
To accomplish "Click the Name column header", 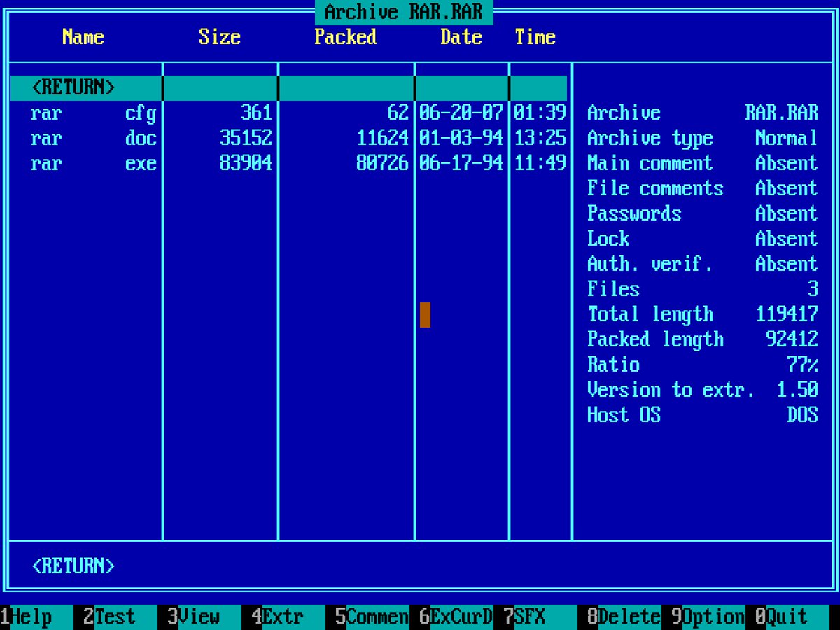I will (83, 37).
